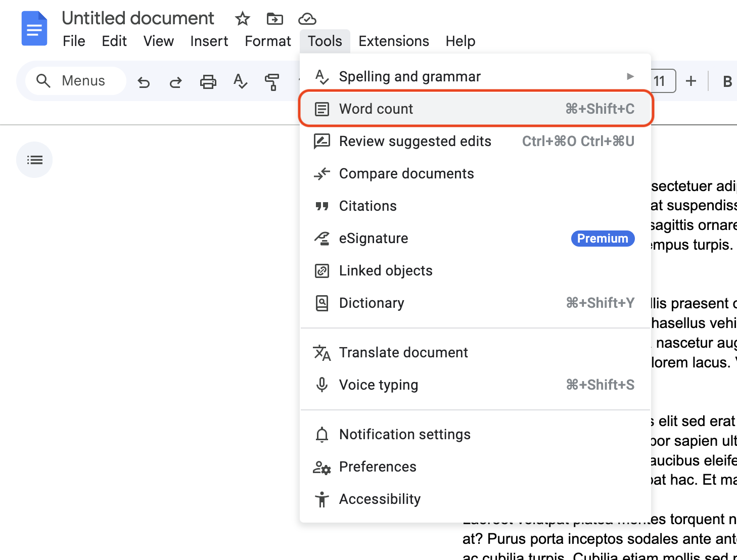The image size is (737, 560).
Task: Open the document outline icon
Action: tap(34, 160)
